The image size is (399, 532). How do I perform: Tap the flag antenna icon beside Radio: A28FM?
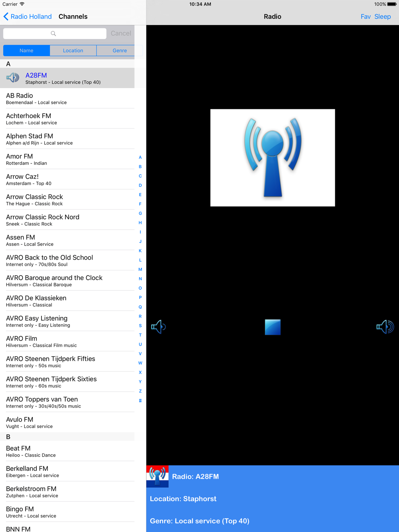[157, 476]
